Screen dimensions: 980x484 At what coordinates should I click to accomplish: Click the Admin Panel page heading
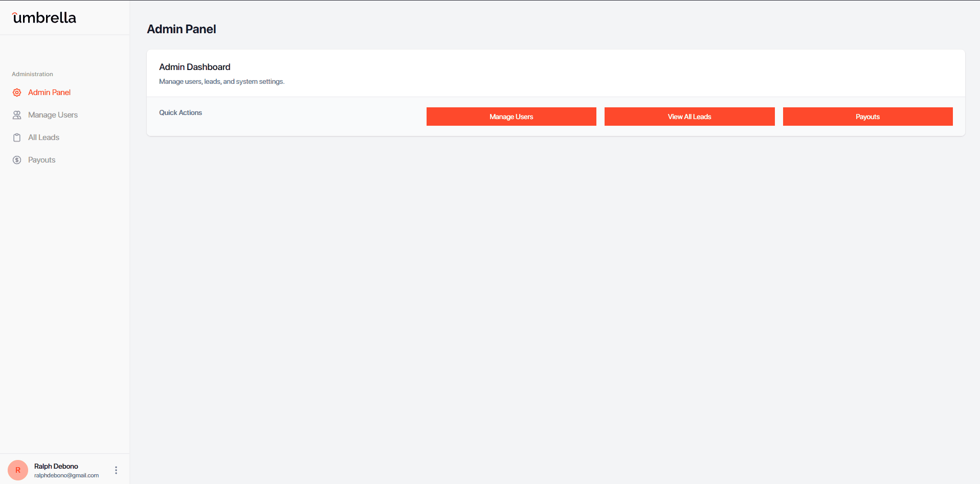[x=182, y=29]
